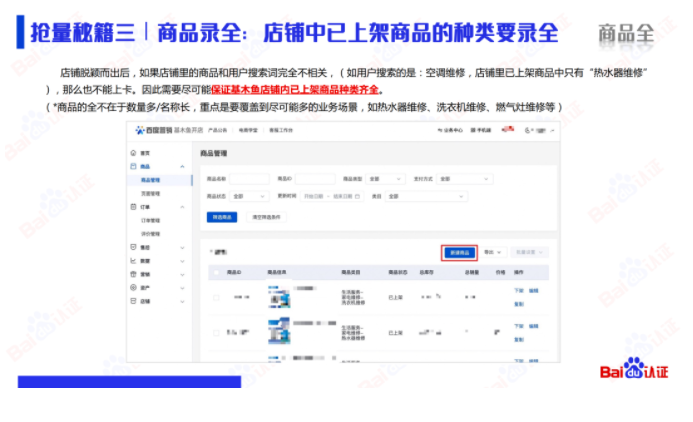Collapse the 商品 sidebar section

pyautogui.click(x=183, y=167)
